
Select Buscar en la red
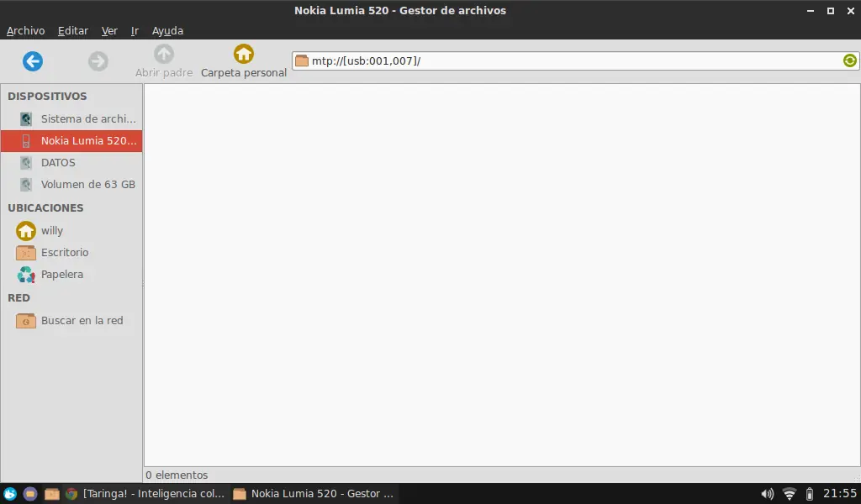click(71, 320)
